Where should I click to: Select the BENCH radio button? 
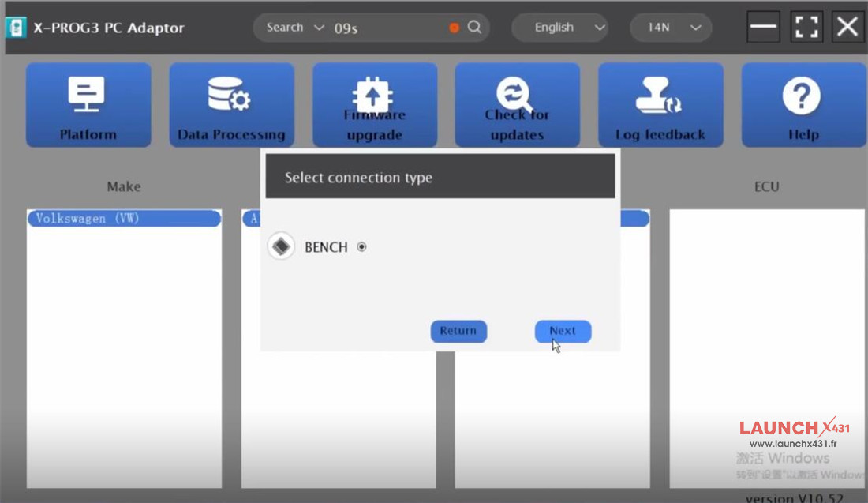(x=361, y=247)
